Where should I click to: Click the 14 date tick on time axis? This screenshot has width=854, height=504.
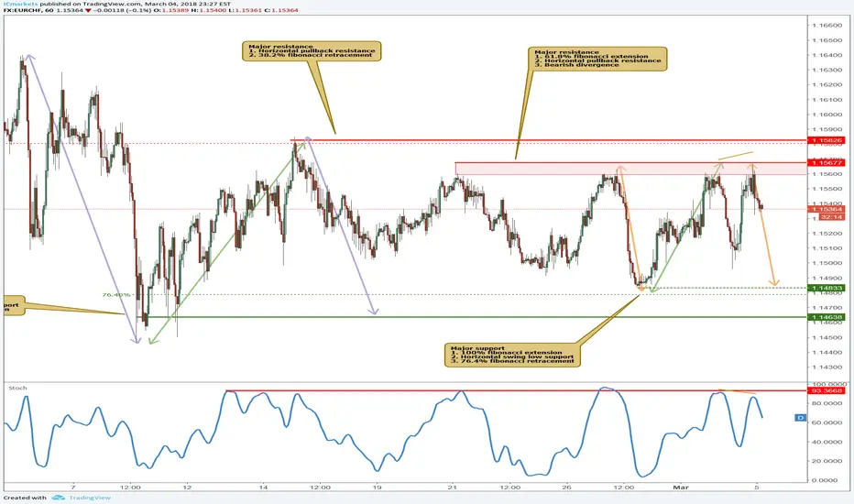point(263,488)
